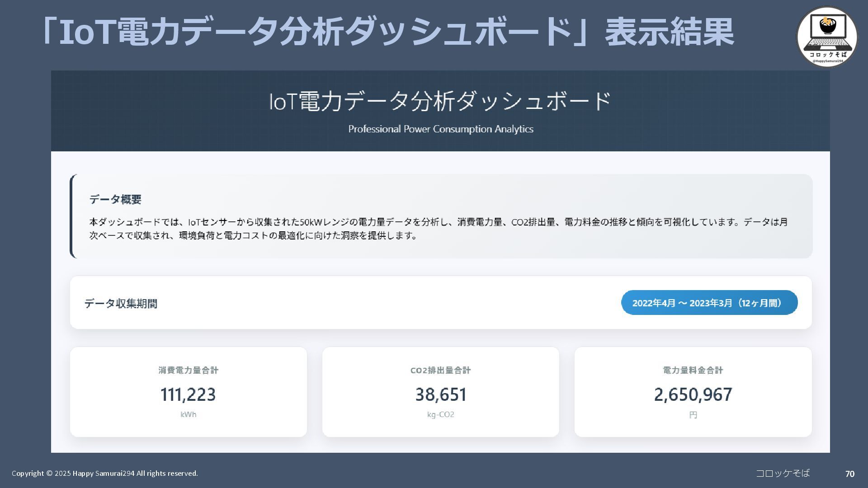Click the dashboard title IoT電力データ分析ダッシュボード
Viewport: 868px width, 488px height.
440,101
